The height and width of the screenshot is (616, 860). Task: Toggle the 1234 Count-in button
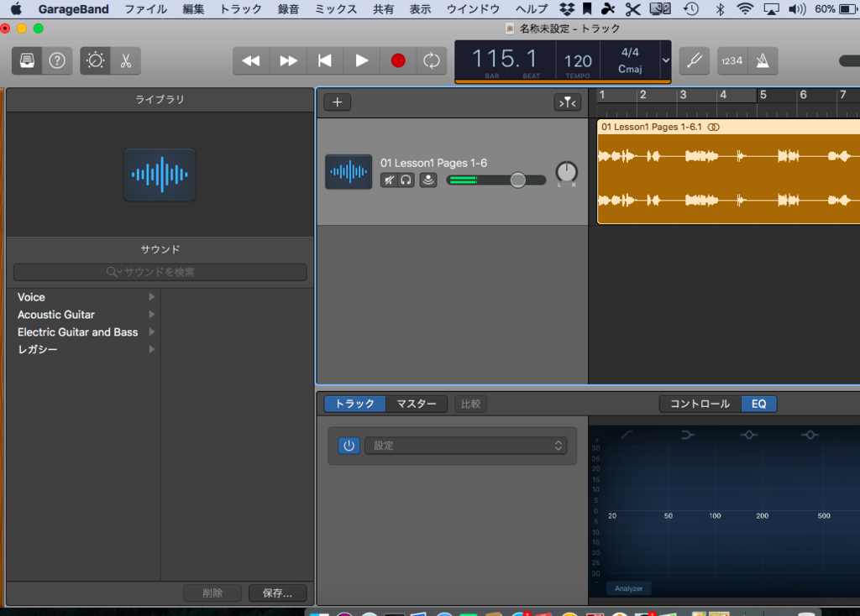point(732,60)
